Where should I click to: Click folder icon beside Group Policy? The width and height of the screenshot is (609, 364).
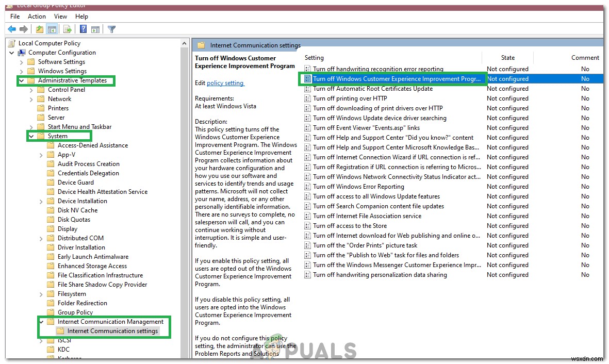pos(51,312)
